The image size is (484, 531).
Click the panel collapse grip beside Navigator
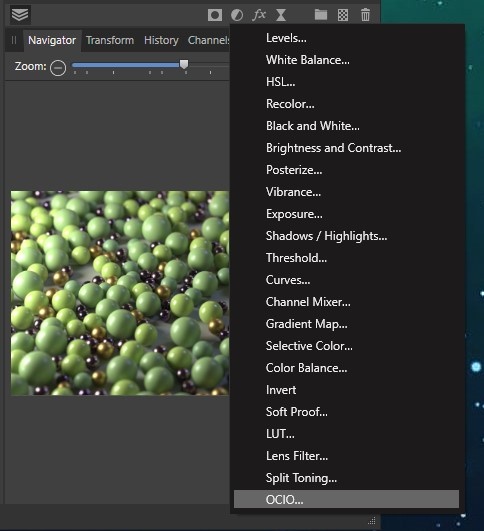[x=14, y=40]
